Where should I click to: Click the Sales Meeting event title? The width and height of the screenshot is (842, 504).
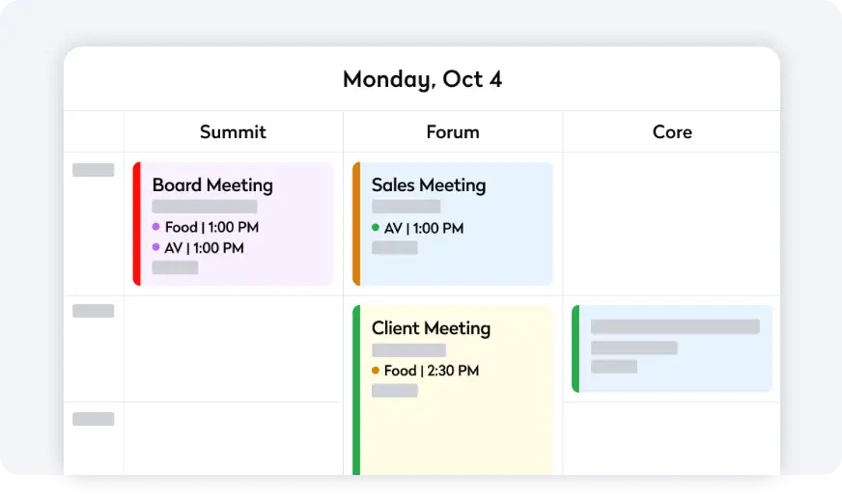[429, 185]
